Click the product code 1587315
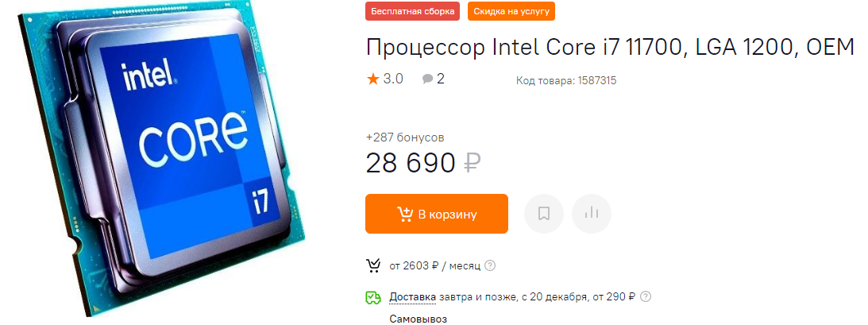Screen dimensions: 868x325 566,81
